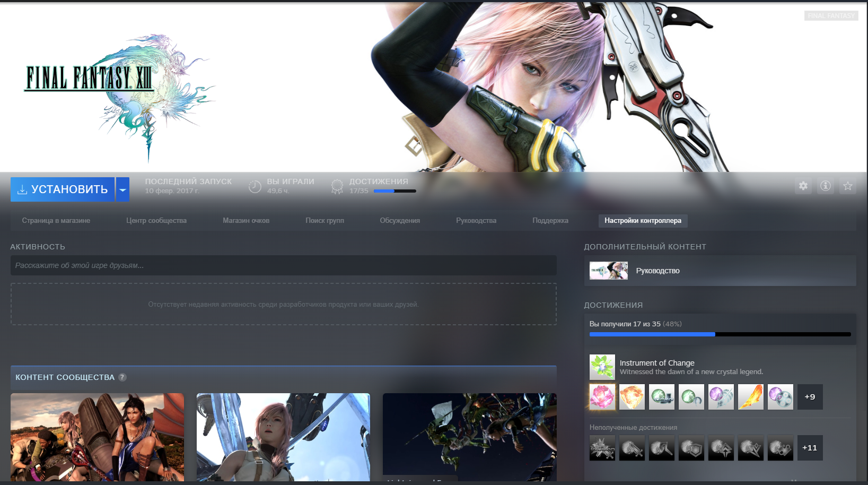Open the Страница в магазине tab
This screenshot has height=485, width=868.
56,221
